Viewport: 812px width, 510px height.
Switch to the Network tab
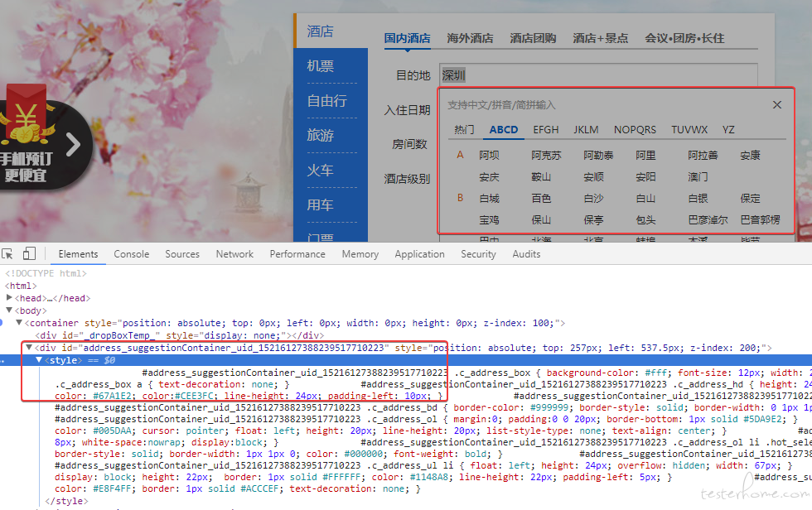234,254
